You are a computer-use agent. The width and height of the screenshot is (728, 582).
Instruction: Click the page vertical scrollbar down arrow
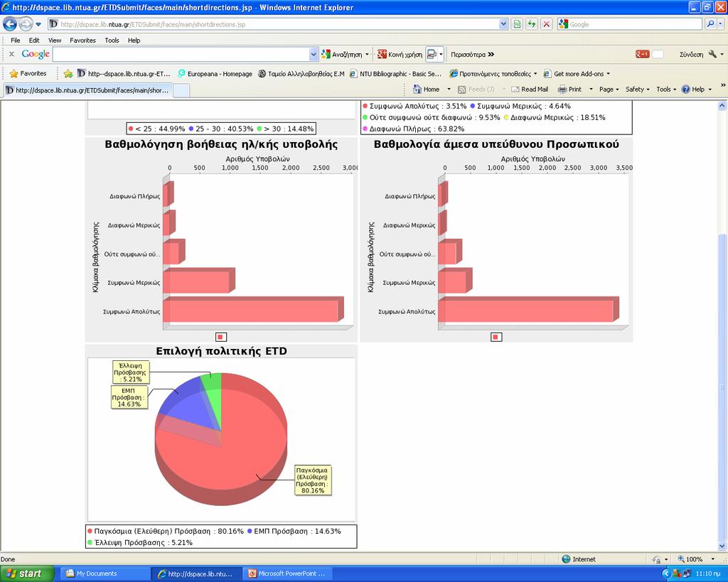click(722, 546)
